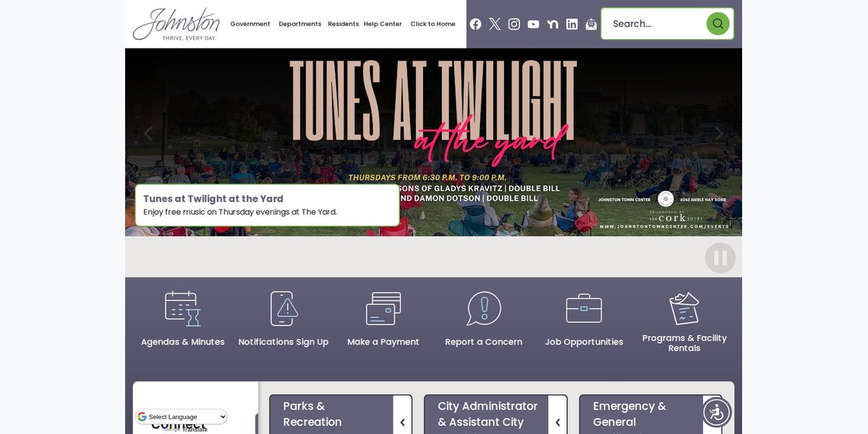Open the LinkedIn icon in header

[x=572, y=24]
